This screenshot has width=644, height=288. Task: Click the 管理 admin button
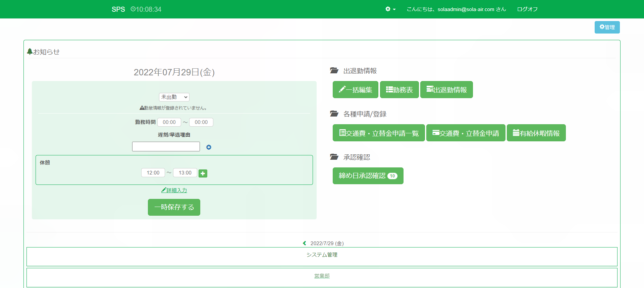607,27
